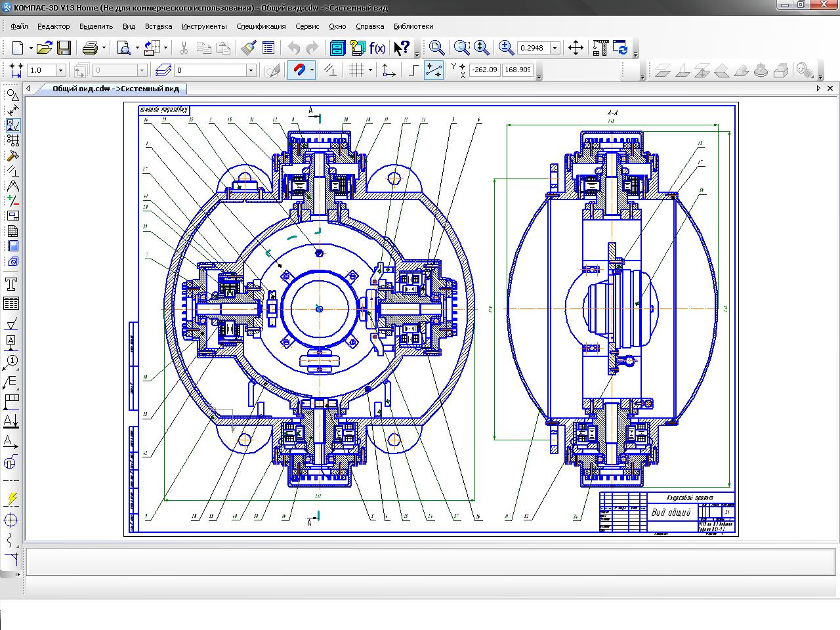Open the Dimensions panel icon in sidebar
This screenshot has height=630, width=840.
[12, 110]
